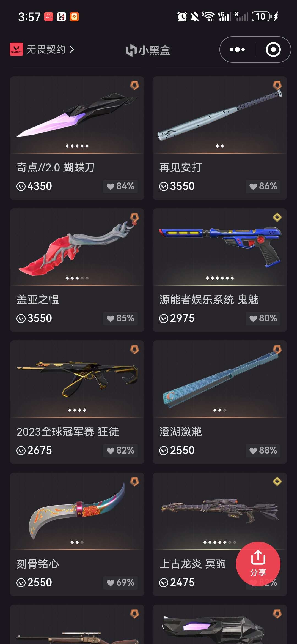Toggle the 88% heart on 澄湖潋滟
Viewport: 297px width, 644px height.
(x=263, y=451)
